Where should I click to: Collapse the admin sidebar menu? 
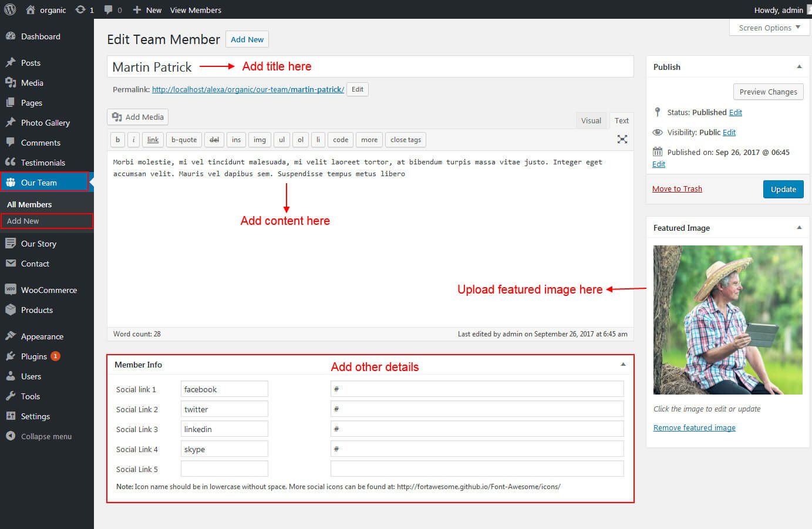tap(47, 436)
